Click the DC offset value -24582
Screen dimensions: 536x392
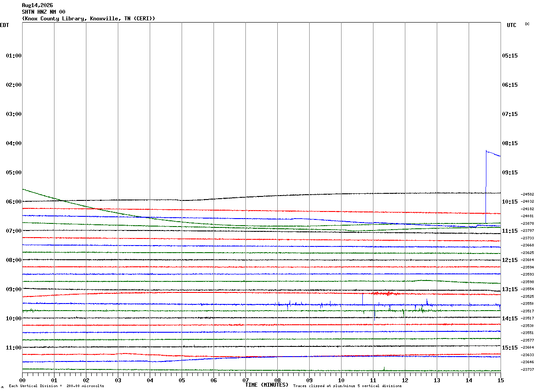click(528, 194)
